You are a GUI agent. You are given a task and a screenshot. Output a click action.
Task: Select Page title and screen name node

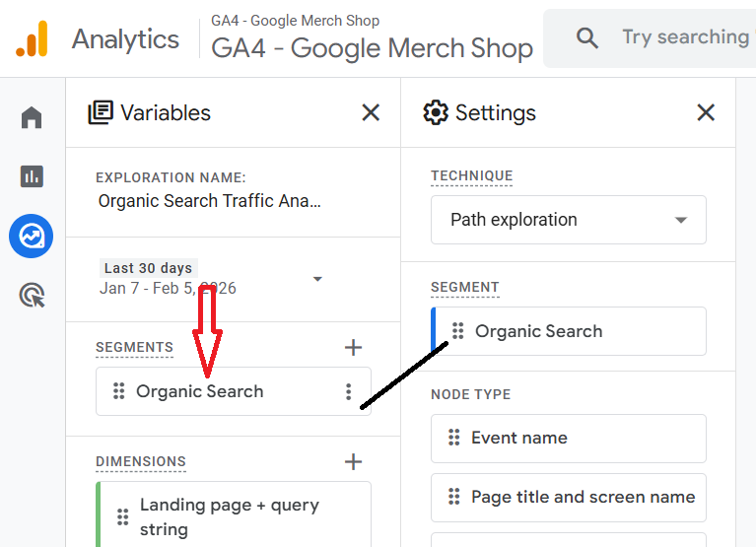coord(583,497)
